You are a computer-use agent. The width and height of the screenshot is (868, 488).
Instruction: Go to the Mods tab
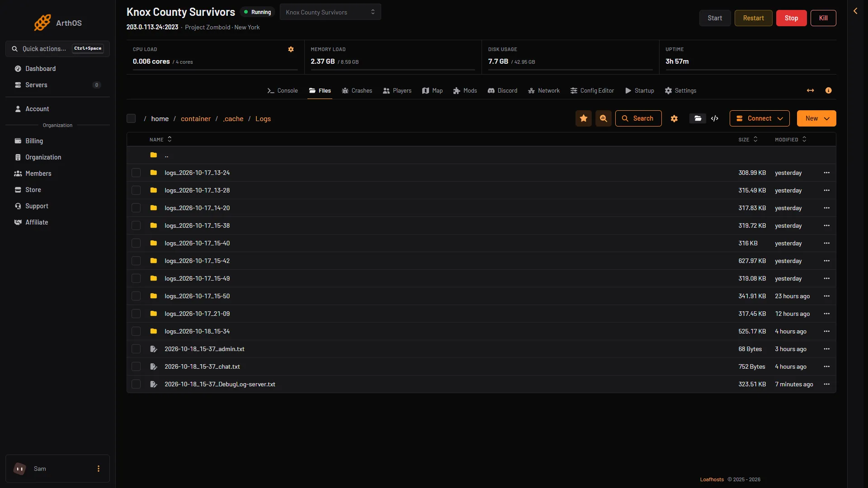pos(465,91)
